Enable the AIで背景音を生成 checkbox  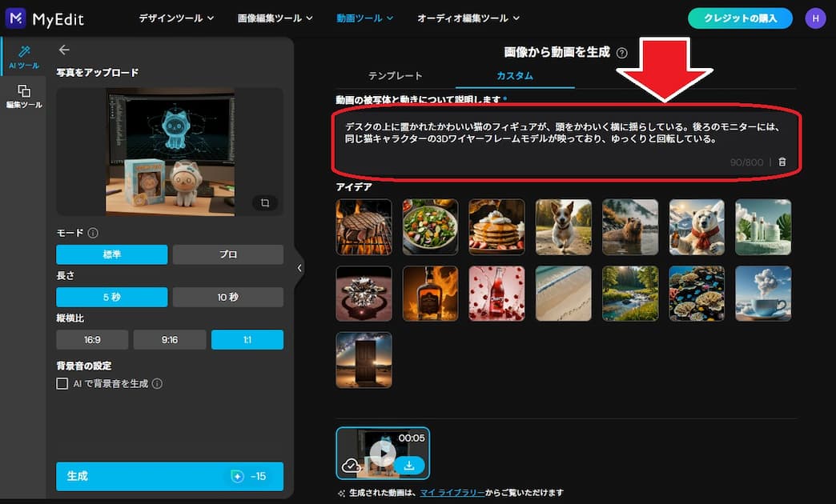(62, 383)
